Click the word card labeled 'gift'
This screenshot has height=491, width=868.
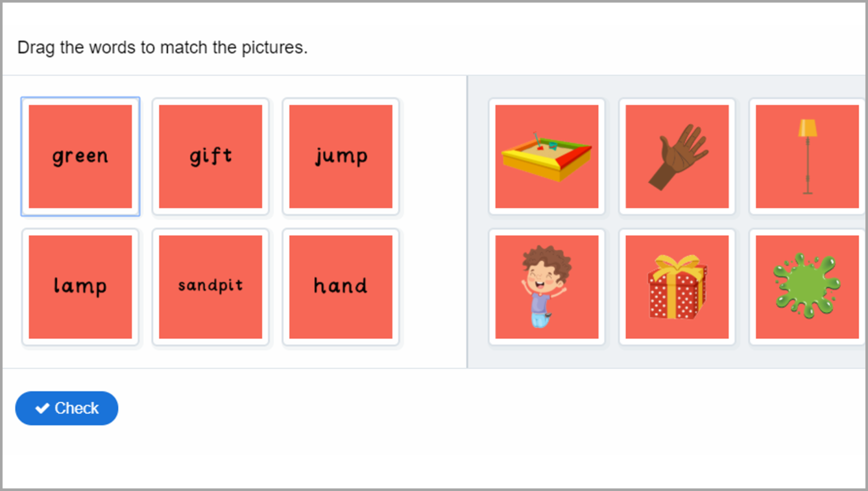pyautogui.click(x=210, y=156)
